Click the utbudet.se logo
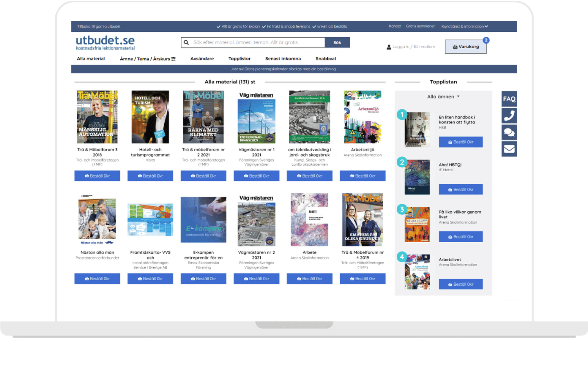 (x=105, y=42)
